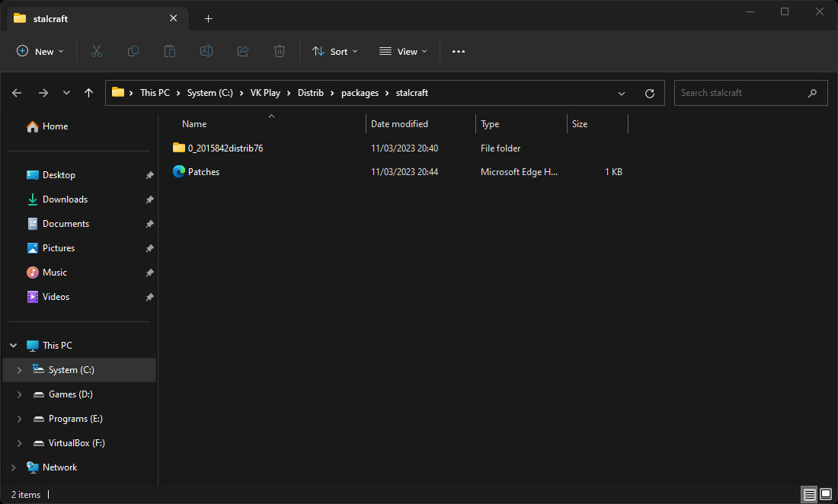
Task: Go forward with the right arrow
Action: pyautogui.click(x=43, y=93)
